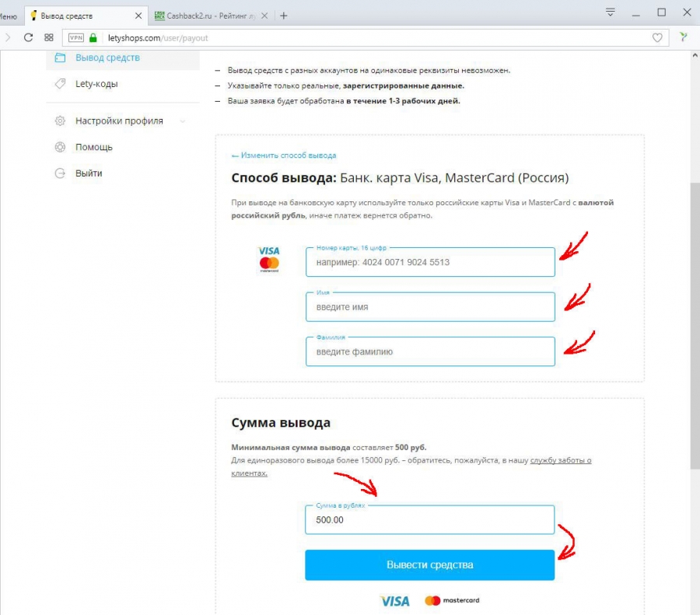Viewport: 700px width, 615px height.
Task: Toggle the VPN badge in address bar
Action: [x=76, y=37]
